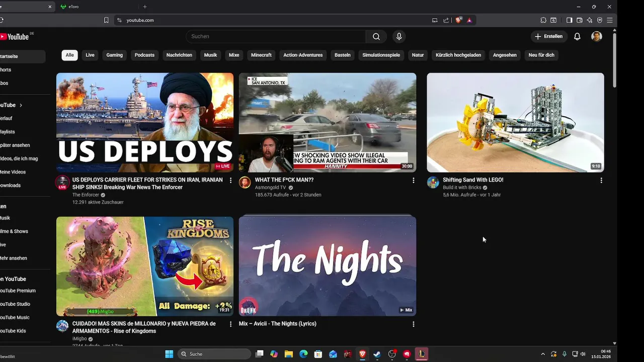This screenshot has height=362, width=644.
Task: Open more options for US DEPLOYS video
Action: pyautogui.click(x=231, y=180)
